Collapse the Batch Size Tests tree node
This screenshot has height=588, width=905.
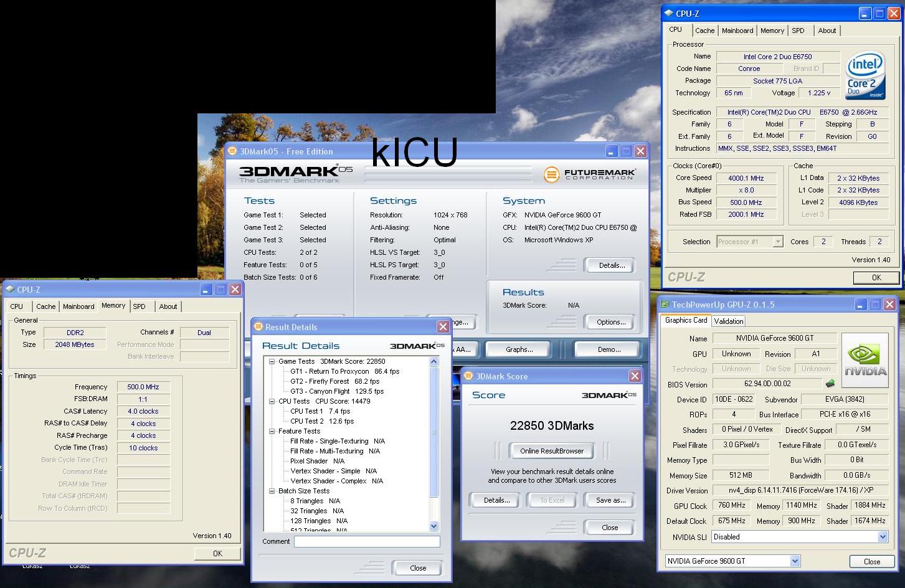272,491
